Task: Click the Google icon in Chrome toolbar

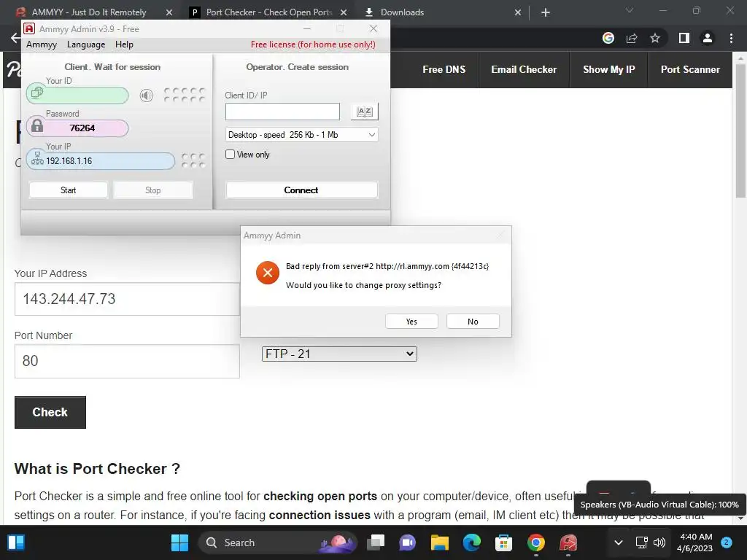Action: (608, 38)
